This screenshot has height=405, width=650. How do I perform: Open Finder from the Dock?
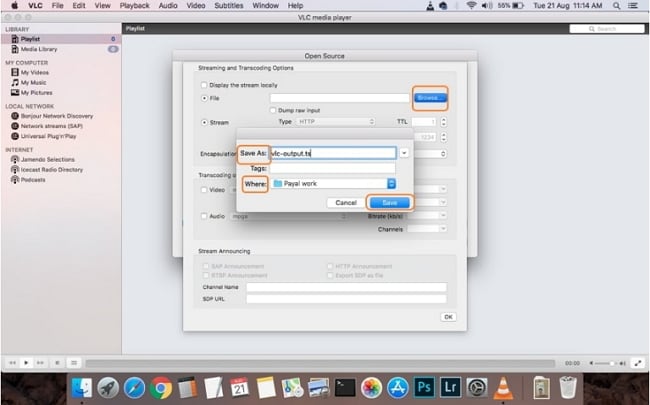click(x=82, y=388)
